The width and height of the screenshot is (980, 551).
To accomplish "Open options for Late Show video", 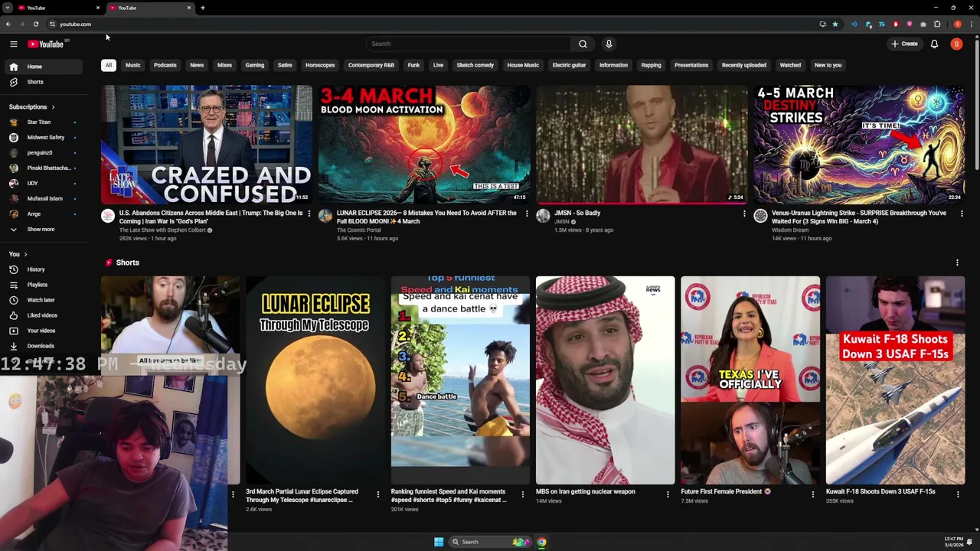I will tap(309, 214).
